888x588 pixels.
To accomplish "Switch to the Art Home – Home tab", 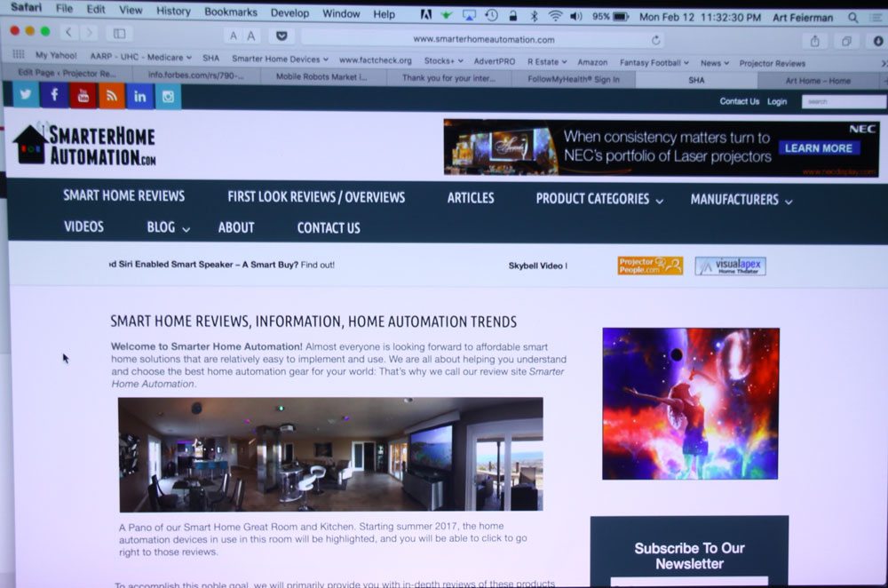I will (818, 81).
